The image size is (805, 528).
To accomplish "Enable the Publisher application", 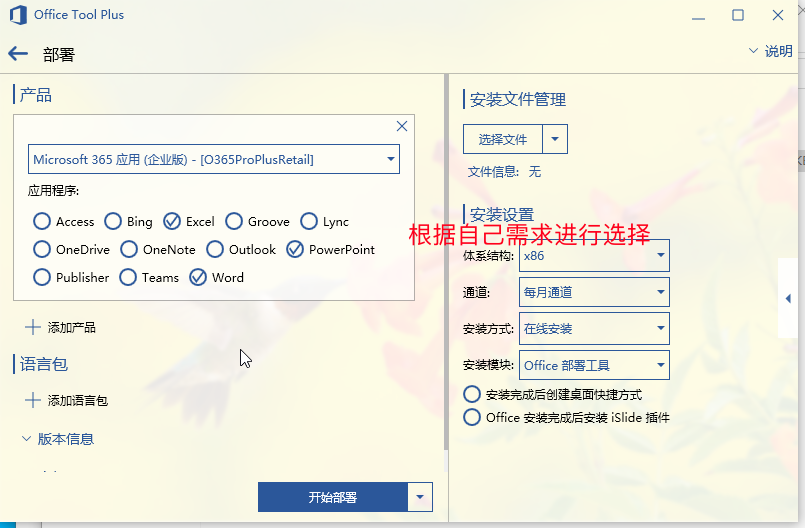I will click(x=42, y=277).
